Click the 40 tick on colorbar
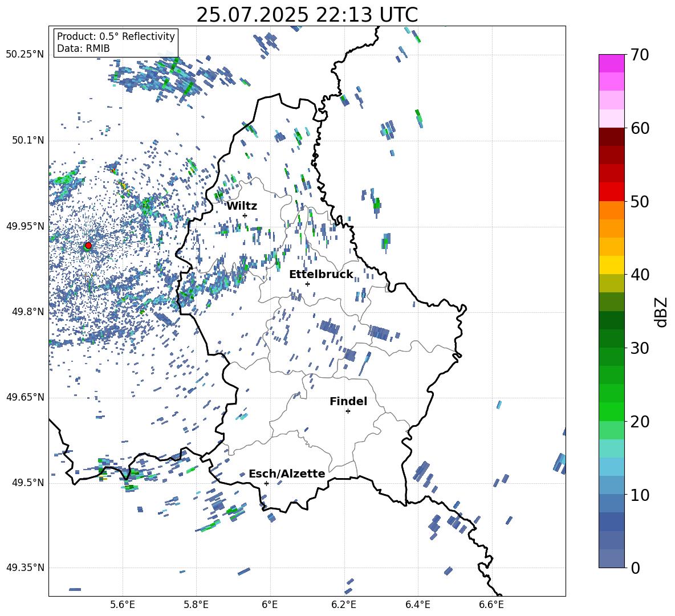 coord(640,275)
